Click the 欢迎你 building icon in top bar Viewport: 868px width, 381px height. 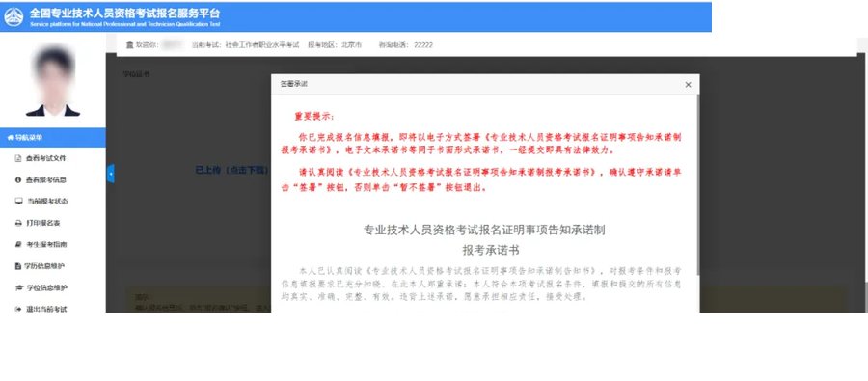pyautogui.click(x=129, y=45)
